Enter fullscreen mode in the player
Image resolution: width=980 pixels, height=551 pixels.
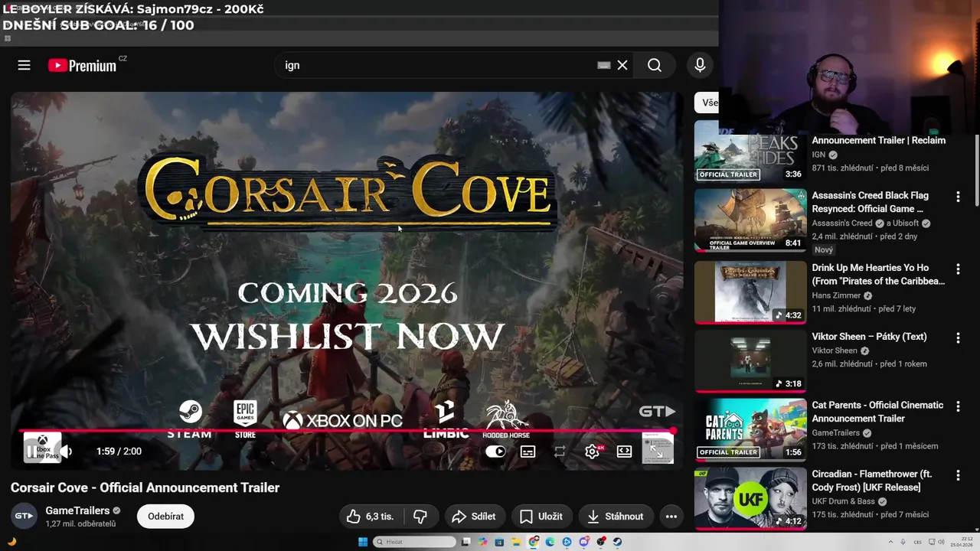(657, 452)
